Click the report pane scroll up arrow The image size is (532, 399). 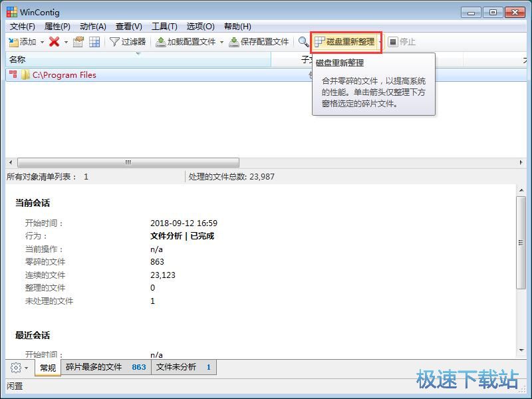[x=521, y=190]
